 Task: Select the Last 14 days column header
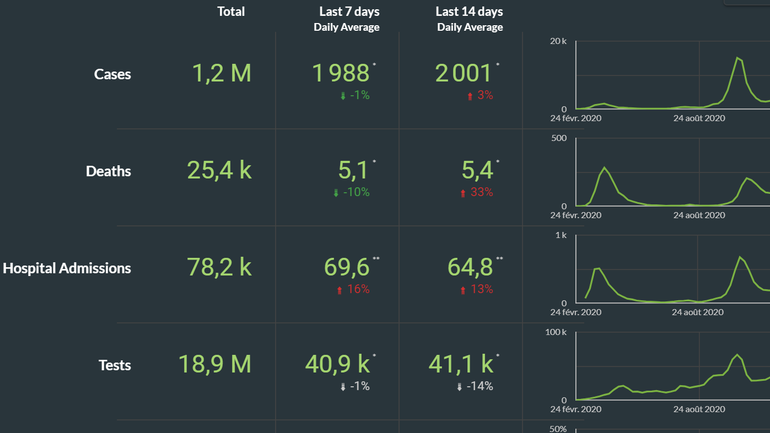469,12
